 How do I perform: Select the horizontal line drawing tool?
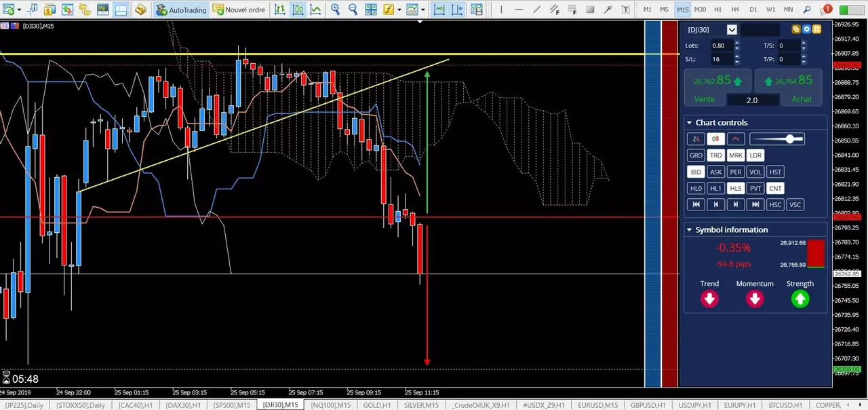519,10
